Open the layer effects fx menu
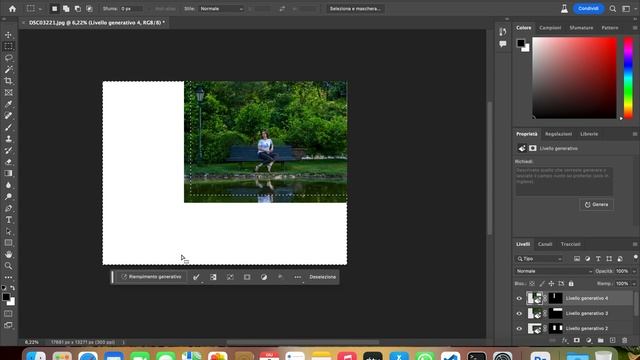 coord(565,340)
